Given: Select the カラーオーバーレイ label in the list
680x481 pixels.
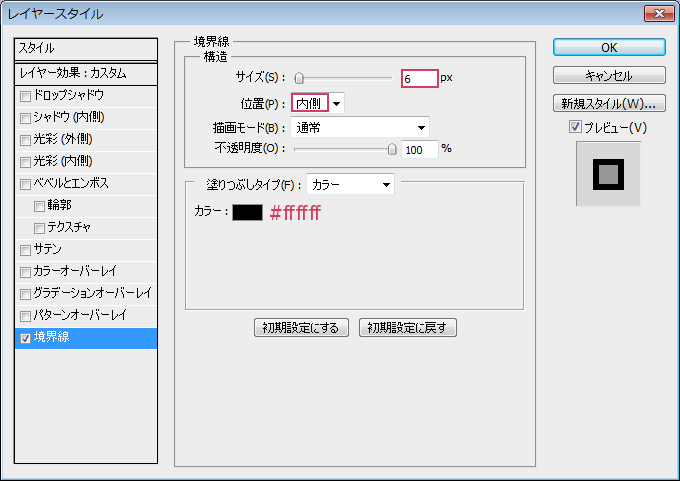Looking at the screenshot, I should [x=75, y=271].
